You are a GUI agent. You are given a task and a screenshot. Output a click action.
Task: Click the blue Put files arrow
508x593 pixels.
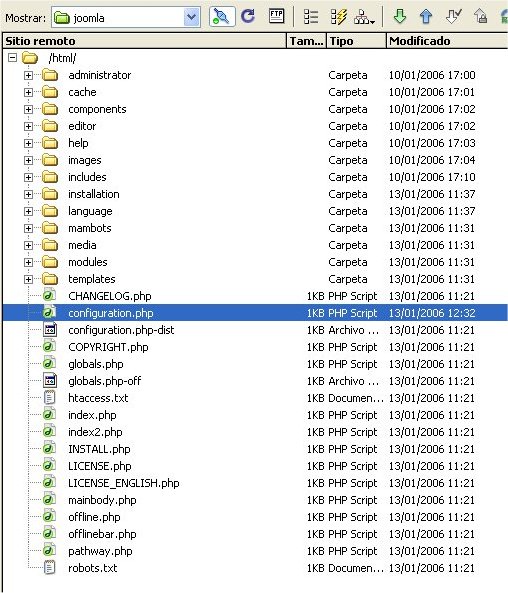[x=426, y=17]
